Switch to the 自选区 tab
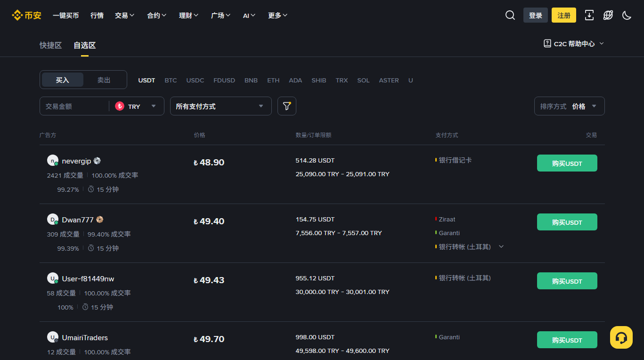This screenshot has width=644, height=360. (85, 45)
